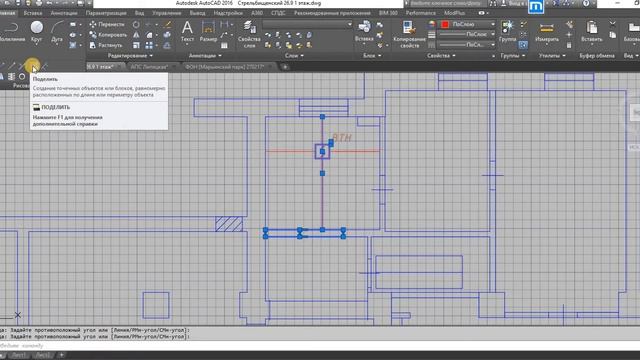Click the RTH text in the drawing

(342, 138)
